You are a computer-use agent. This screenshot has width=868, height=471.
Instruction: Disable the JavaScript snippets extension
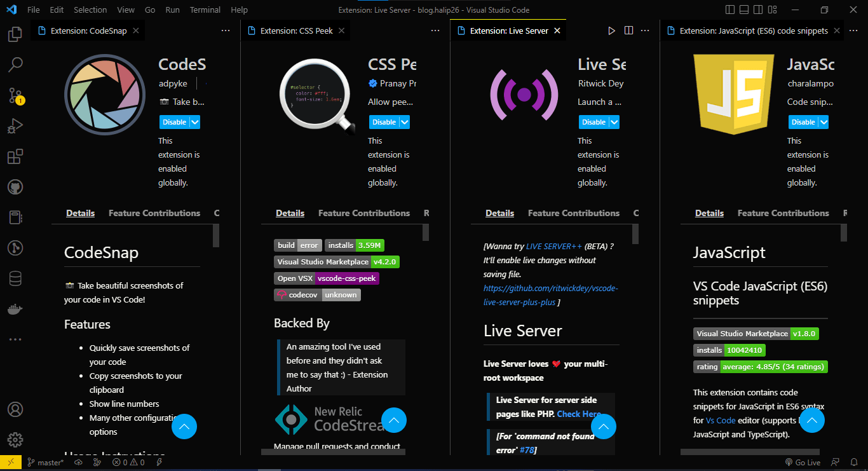pyautogui.click(x=803, y=122)
